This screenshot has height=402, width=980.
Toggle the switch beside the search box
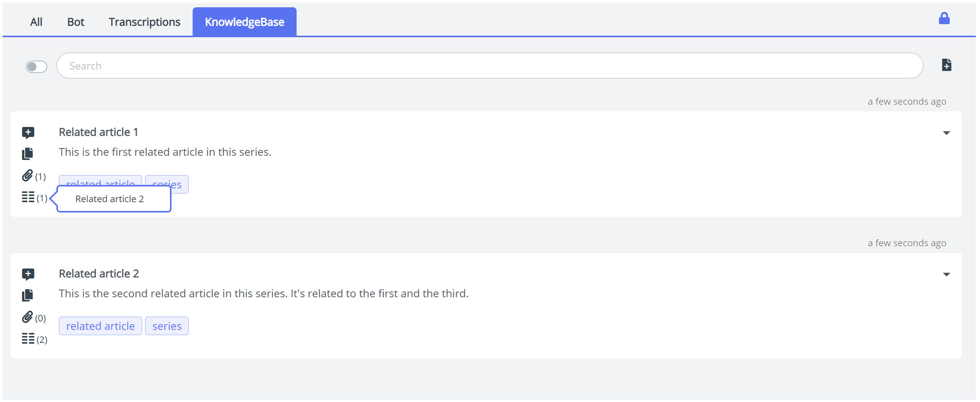pos(36,67)
